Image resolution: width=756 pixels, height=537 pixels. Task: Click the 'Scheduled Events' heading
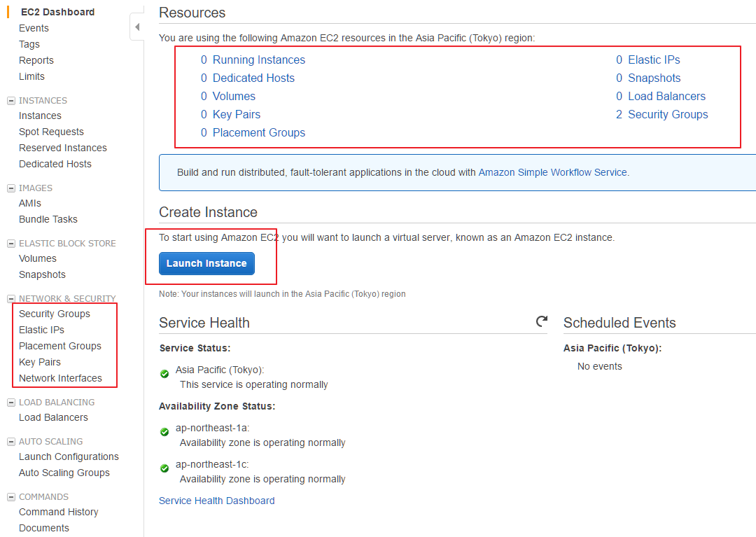tap(619, 323)
